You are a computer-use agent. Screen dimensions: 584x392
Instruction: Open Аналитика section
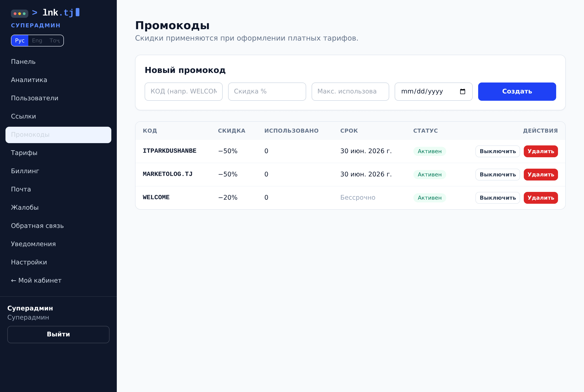pyautogui.click(x=58, y=80)
